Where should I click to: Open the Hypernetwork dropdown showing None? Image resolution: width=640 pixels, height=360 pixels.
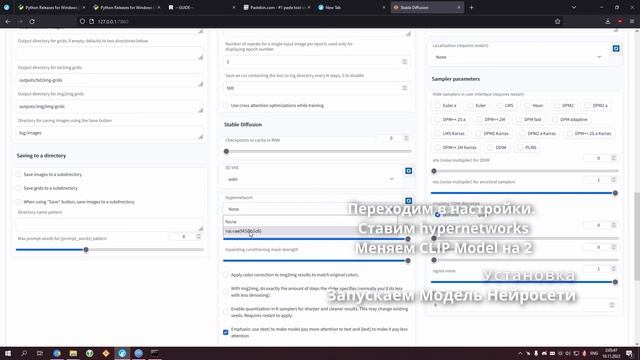click(310, 209)
